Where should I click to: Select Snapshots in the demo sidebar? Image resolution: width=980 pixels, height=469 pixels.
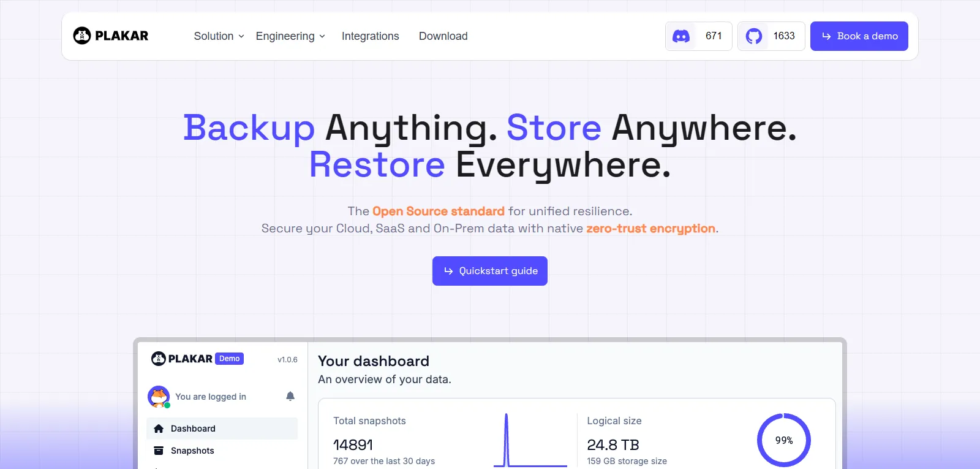tap(192, 451)
